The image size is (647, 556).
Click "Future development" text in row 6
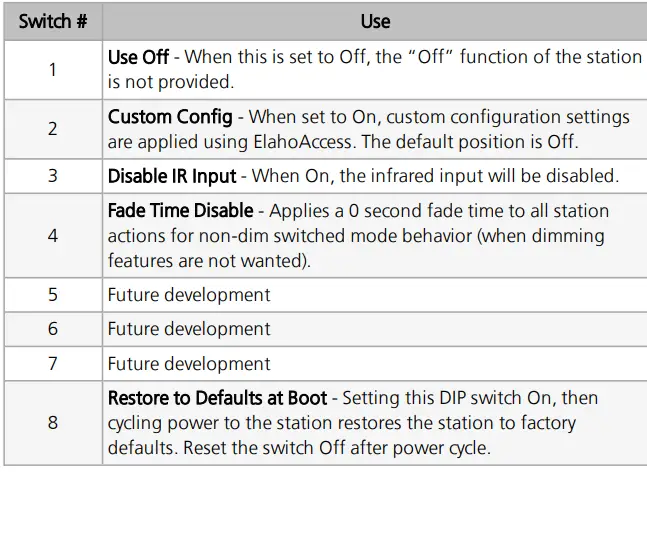click(x=189, y=329)
